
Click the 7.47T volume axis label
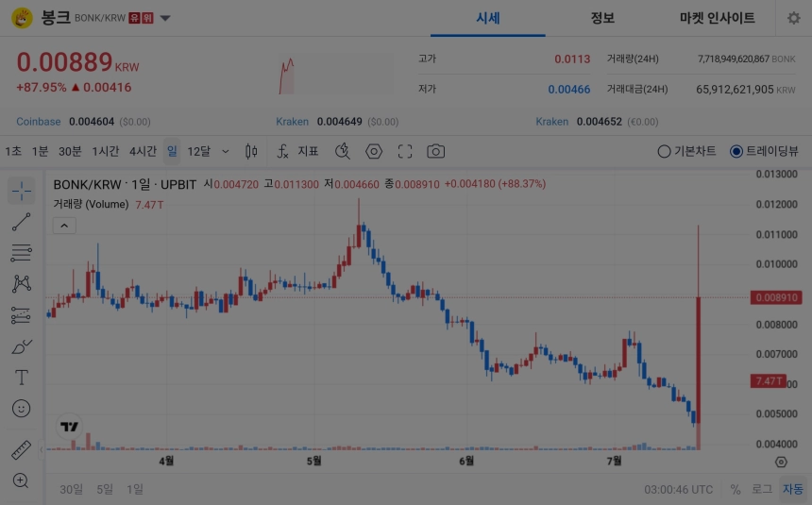tap(769, 381)
